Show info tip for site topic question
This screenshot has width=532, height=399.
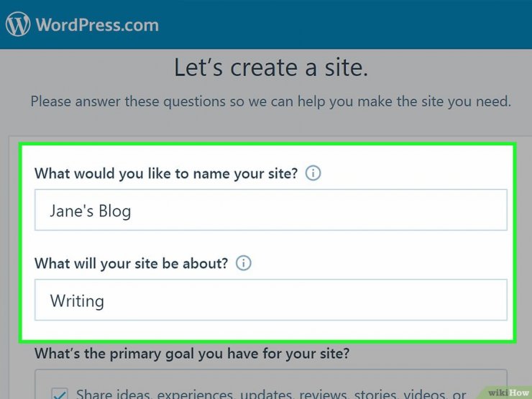point(243,263)
